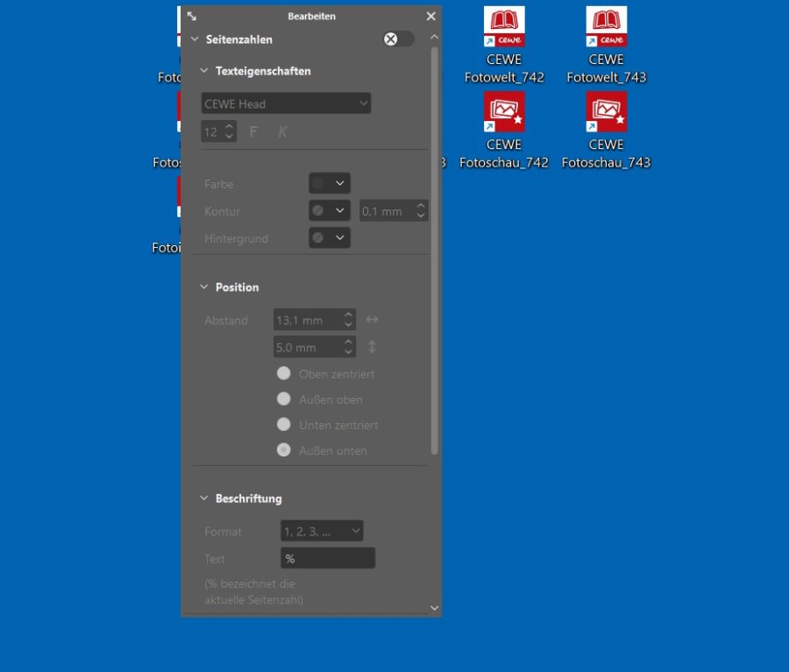Click horizontal distance arrow icon

tap(372, 320)
